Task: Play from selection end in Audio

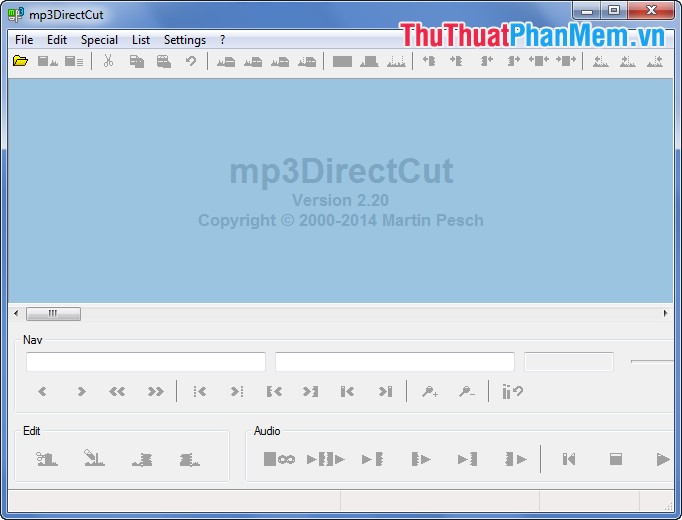Action: pyautogui.click(x=516, y=459)
